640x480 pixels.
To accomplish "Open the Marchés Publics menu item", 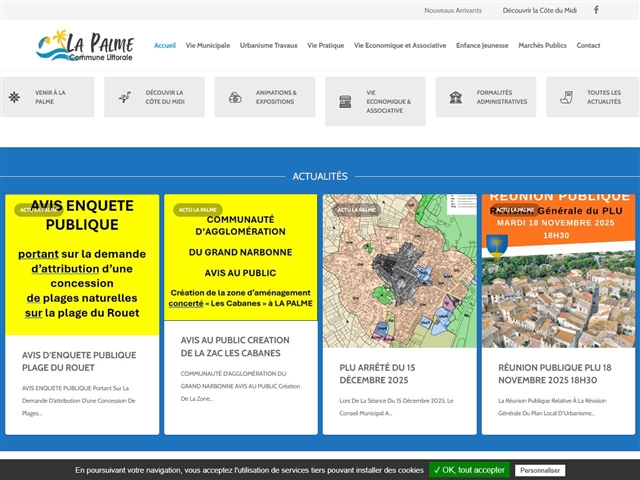I will click(542, 45).
